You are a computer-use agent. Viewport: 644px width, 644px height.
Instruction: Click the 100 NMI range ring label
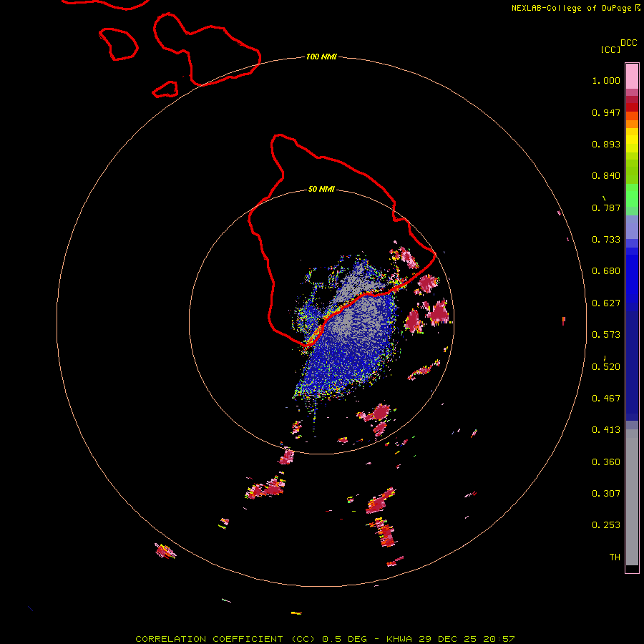tap(321, 57)
